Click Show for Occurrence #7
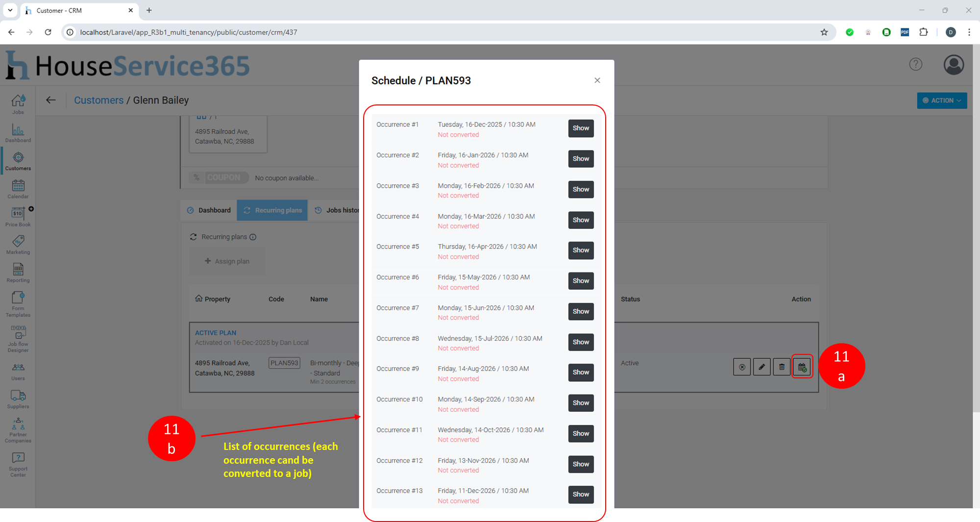This screenshot has height=522, width=980. click(581, 312)
